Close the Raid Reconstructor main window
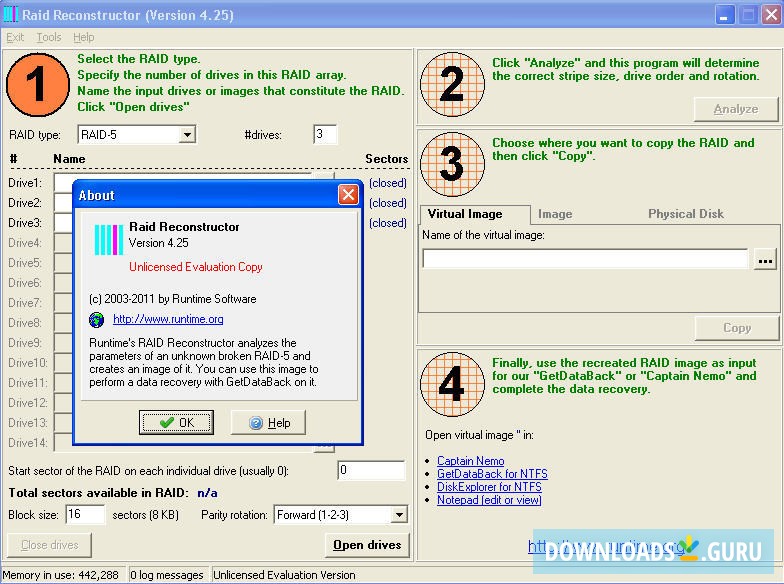784x584 pixels. click(x=770, y=14)
